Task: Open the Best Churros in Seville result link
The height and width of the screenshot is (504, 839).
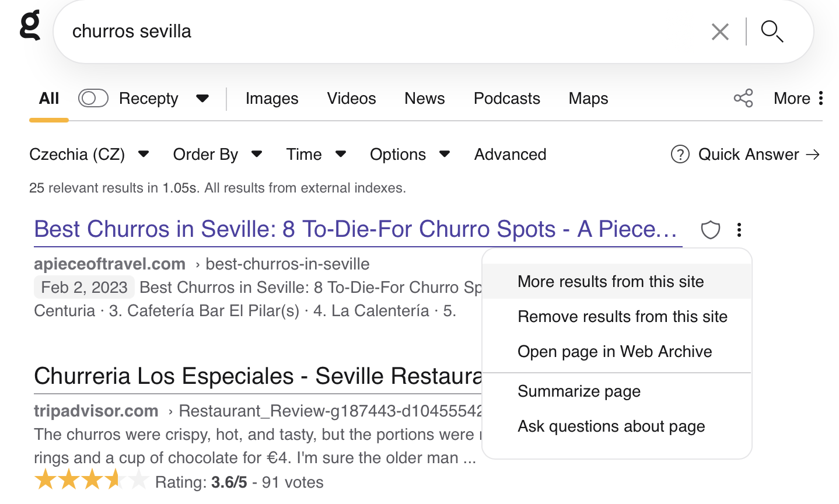Action: pos(355,229)
